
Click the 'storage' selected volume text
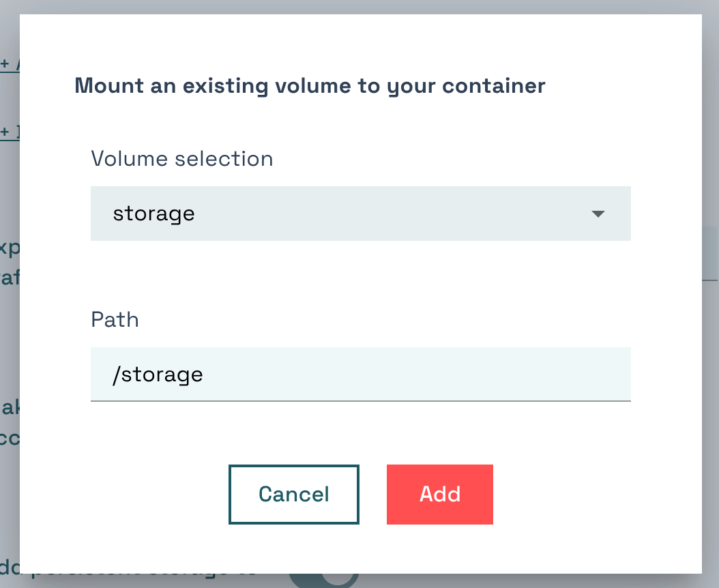(154, 214)
